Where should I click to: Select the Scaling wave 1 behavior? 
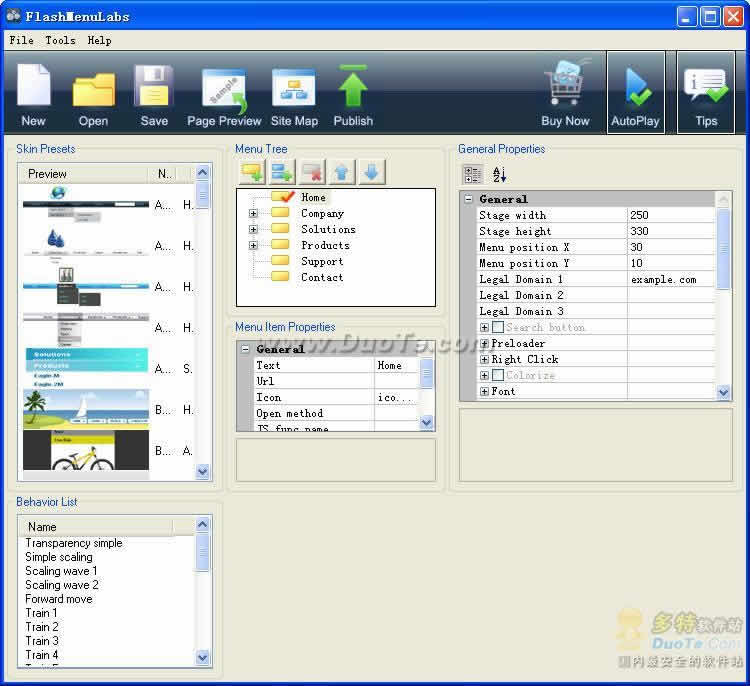click(61, 571)
